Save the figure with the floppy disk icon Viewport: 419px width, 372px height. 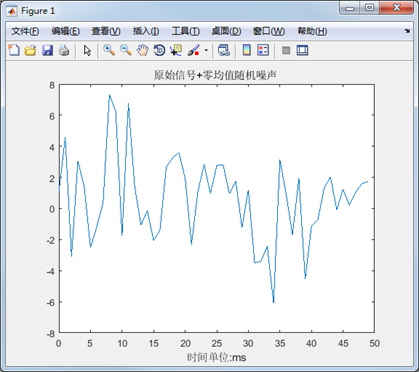coord(47,51)
